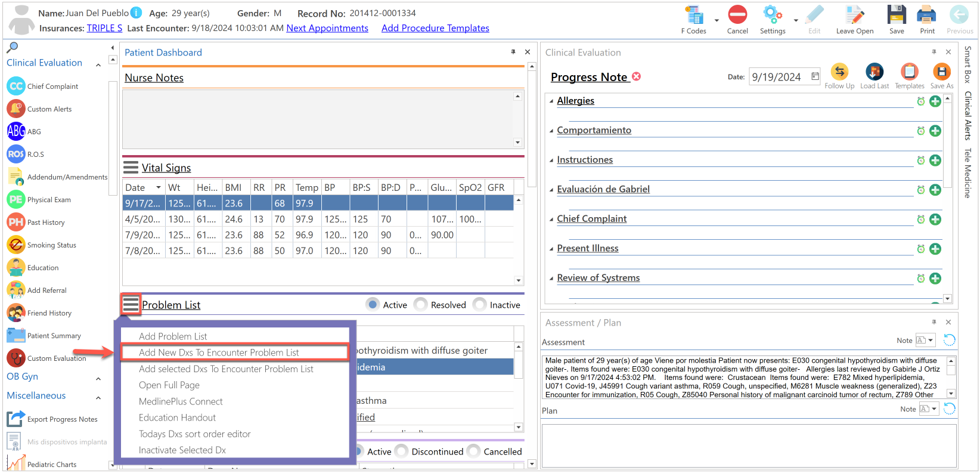Remove Progress Note via red X icon
Viewport: 980px width, 473px height.
pyautogui.click(x=637, y=76)
